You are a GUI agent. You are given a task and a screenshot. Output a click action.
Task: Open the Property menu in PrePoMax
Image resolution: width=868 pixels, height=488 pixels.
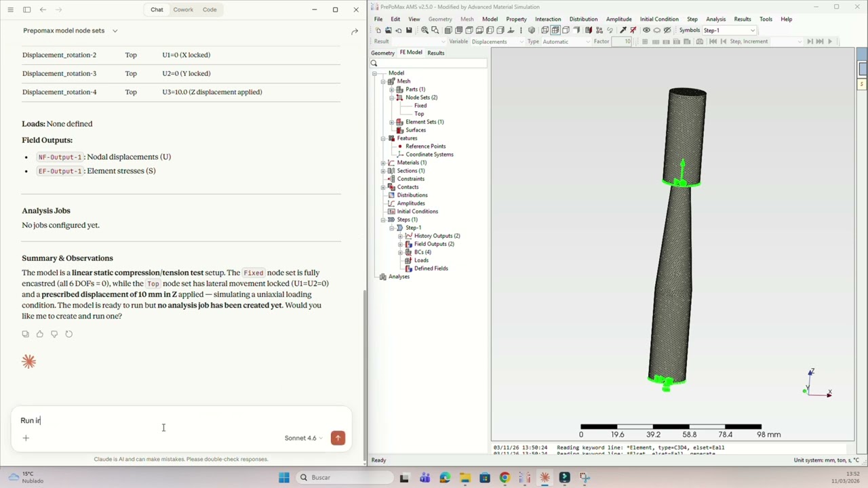tap(516, 19)
